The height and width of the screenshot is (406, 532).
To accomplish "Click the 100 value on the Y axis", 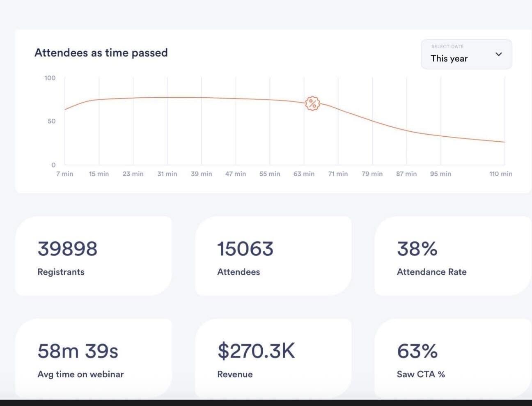I will click(50, 78).
